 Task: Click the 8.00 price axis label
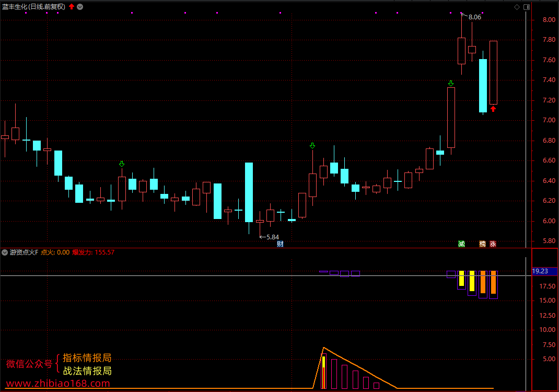549,20
